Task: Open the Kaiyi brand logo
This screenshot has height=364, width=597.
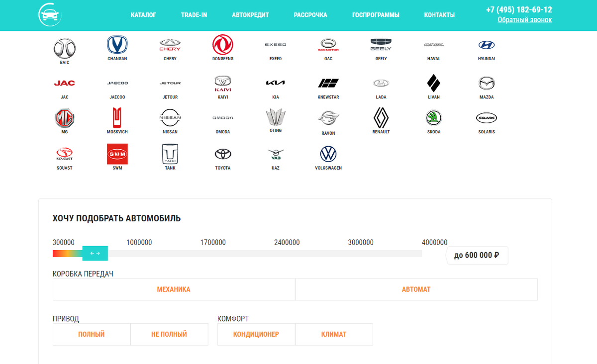Action: 223,84
